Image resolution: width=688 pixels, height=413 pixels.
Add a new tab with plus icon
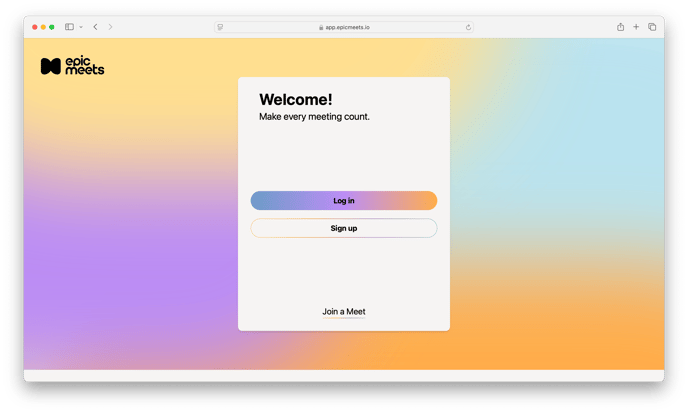click(x=636, y=27)
